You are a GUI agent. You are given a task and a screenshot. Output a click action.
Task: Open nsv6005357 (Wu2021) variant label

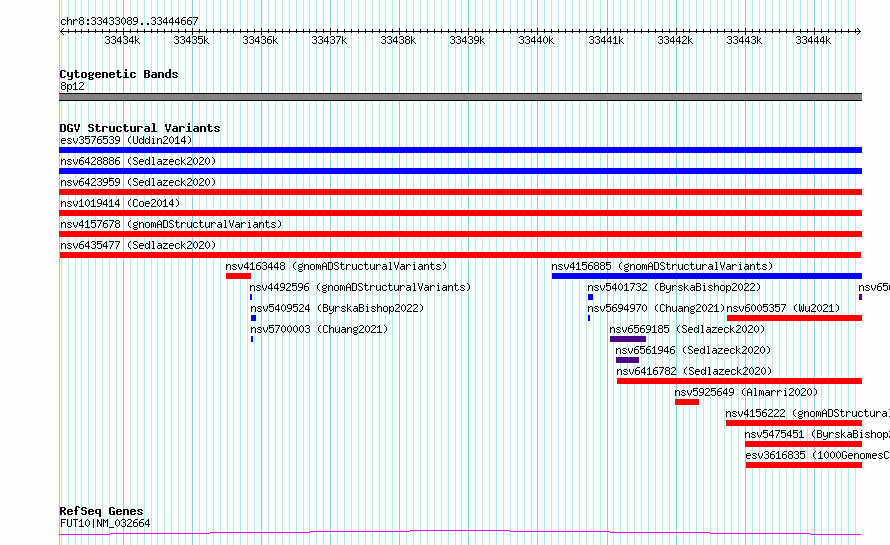(783, 308)
